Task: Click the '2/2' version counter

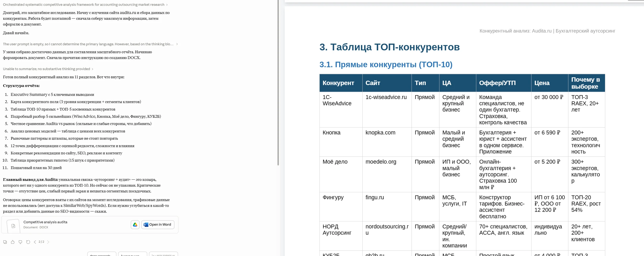Action: pos(41,242)
